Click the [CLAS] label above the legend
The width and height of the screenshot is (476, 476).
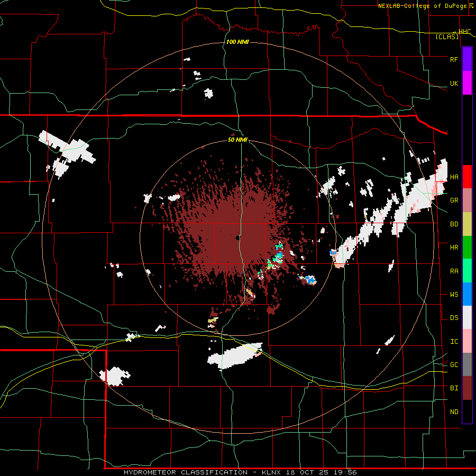(x=447, y=36)
